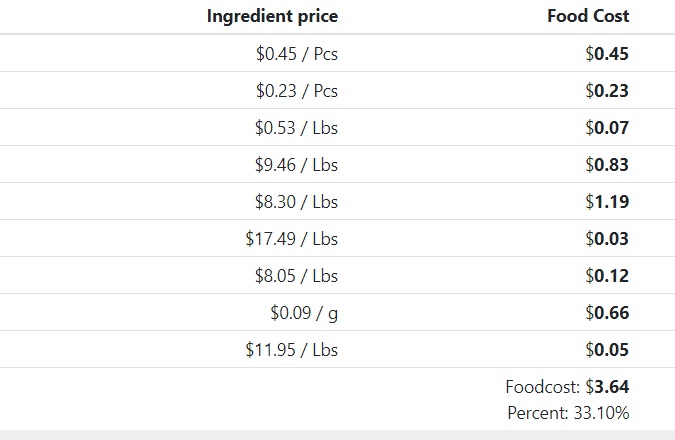Select the $0.03 food cost value
The width and height of the screenshot is (675, 440).
coord(607,239)
